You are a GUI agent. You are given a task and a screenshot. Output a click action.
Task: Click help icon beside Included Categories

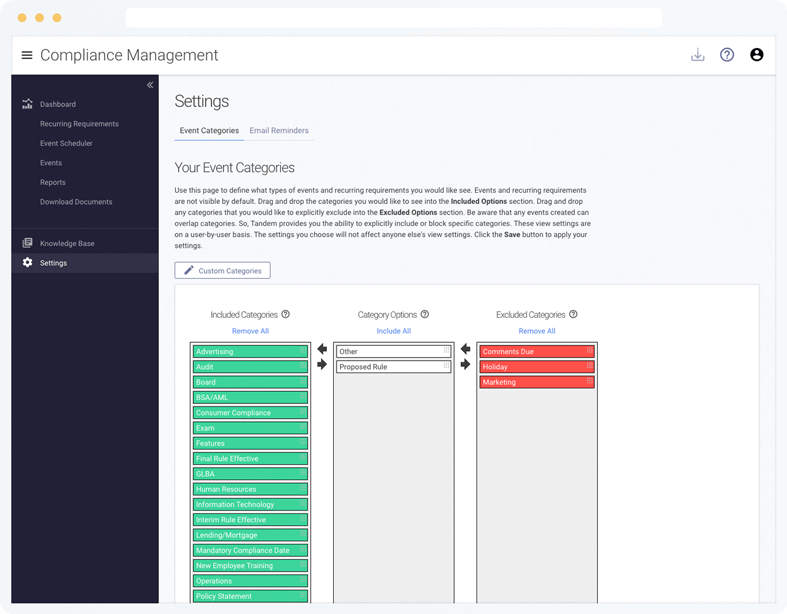pos(286,314)
